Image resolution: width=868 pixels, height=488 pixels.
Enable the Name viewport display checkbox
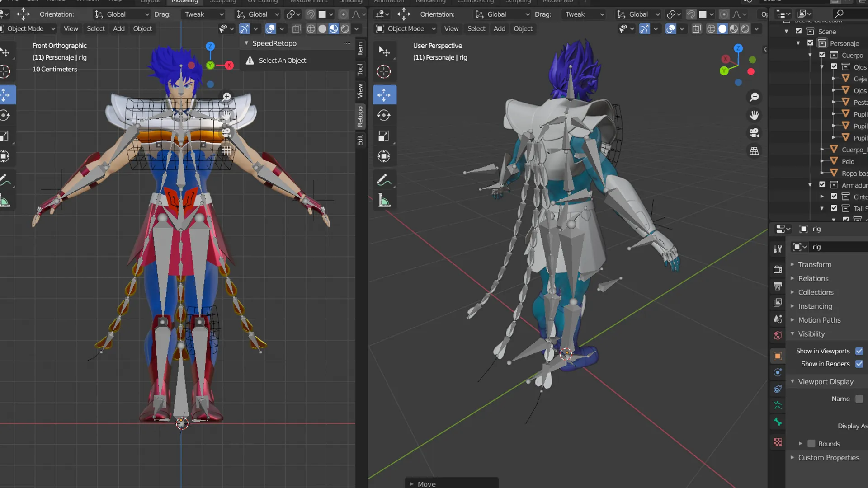tap(859, 399)
